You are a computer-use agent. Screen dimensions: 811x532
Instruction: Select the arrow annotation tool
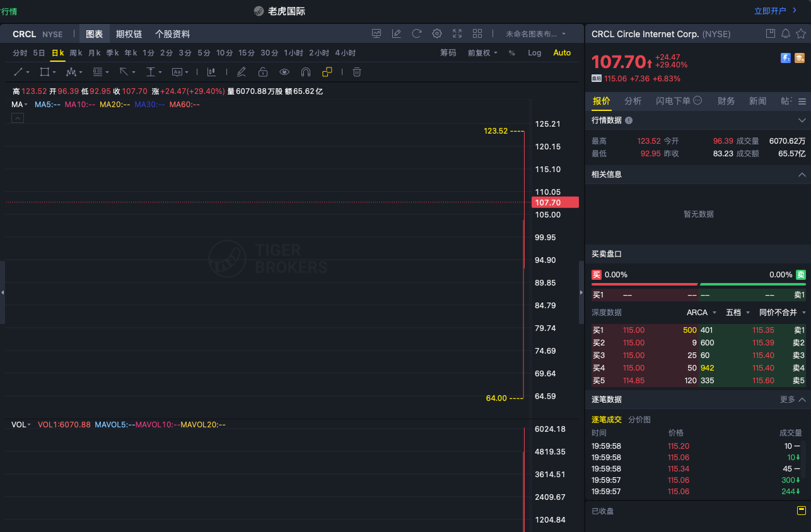[x=124, y=72]
